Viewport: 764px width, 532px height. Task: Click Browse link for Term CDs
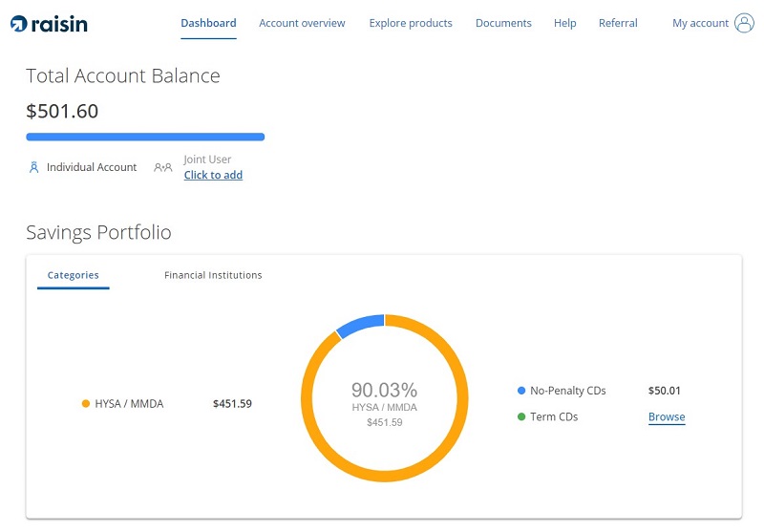(x=667, y=417)
